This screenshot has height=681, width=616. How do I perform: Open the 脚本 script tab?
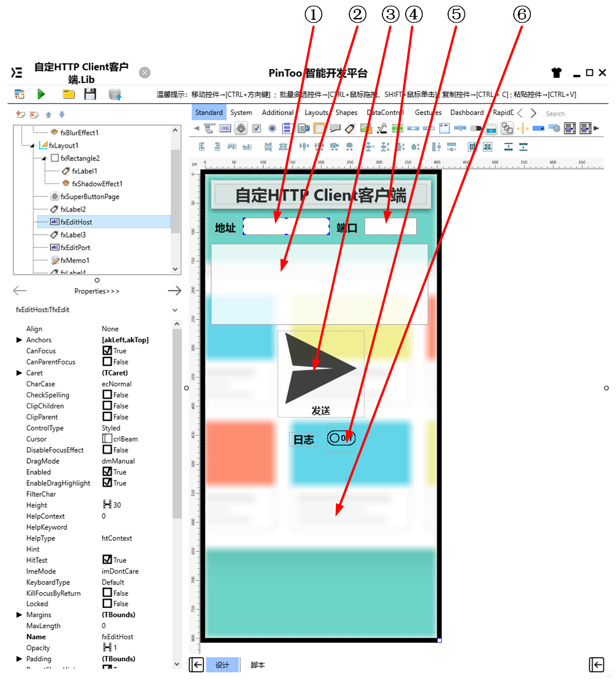click(x=257, y=665)
